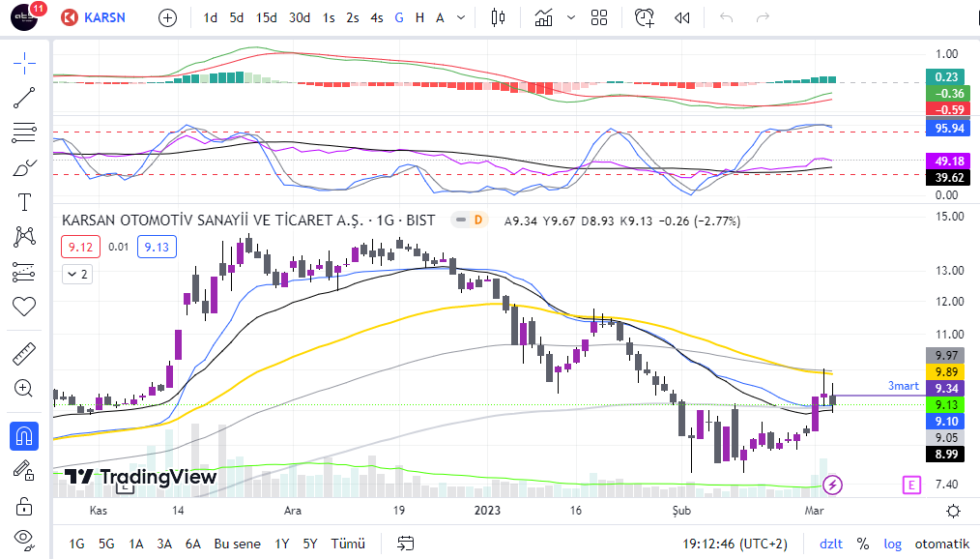Switch to 15d interval
This screenshot has height=559, width=980.
[x=266, y=17]
